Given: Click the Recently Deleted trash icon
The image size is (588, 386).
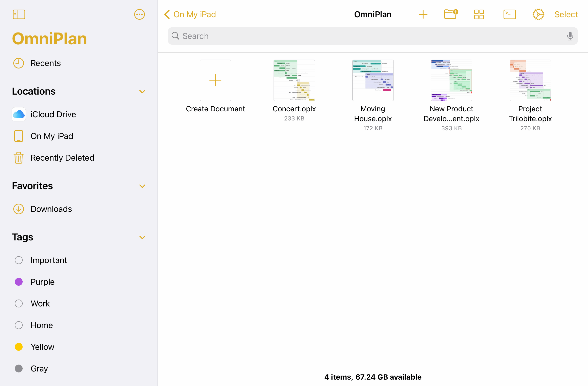Looking at the screenshot, I should tap(18, 158).
